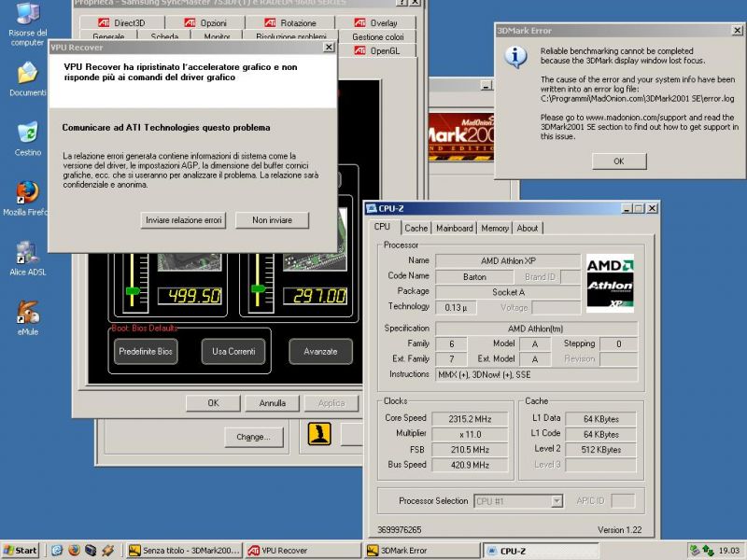Viewport: 747px width, 560px height.
Task: Launch eMule from the desktop
Action: pos(27,313)
